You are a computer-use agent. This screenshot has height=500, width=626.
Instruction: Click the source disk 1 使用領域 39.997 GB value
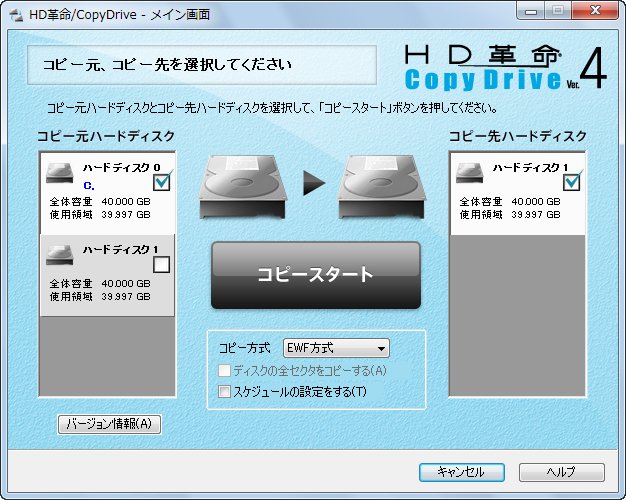(126, 297)
